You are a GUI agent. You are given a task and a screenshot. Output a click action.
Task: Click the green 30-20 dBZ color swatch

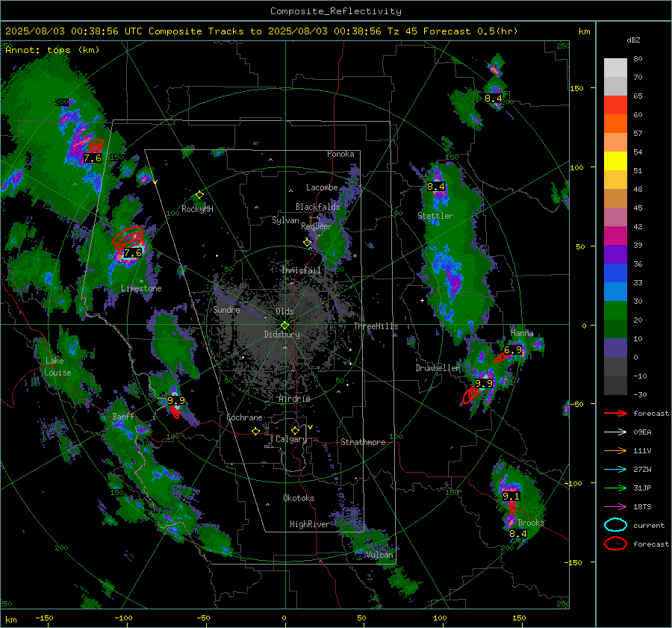[615, 311]
